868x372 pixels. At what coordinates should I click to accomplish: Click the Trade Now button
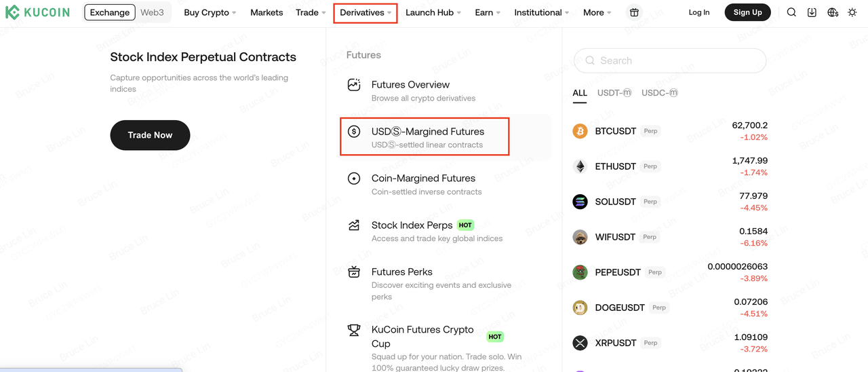[150, 135]
